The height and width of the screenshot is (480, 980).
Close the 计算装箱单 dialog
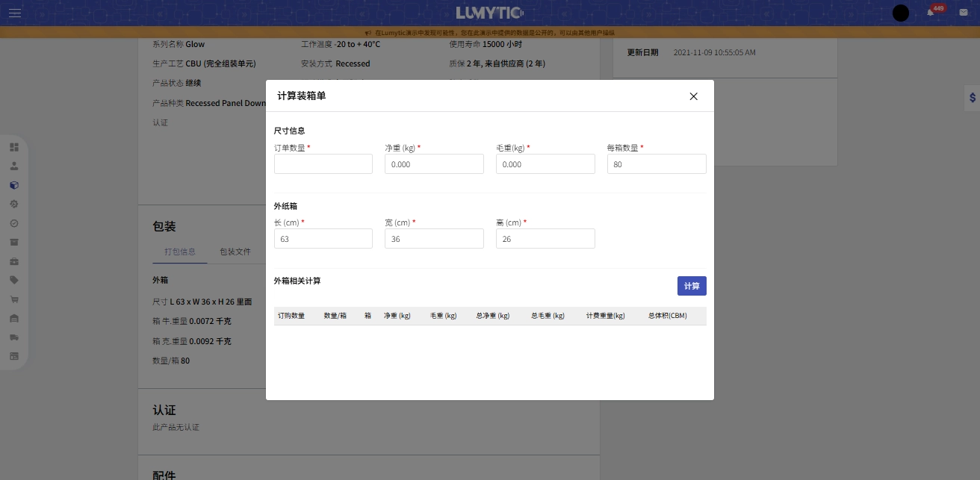(693, 96)
